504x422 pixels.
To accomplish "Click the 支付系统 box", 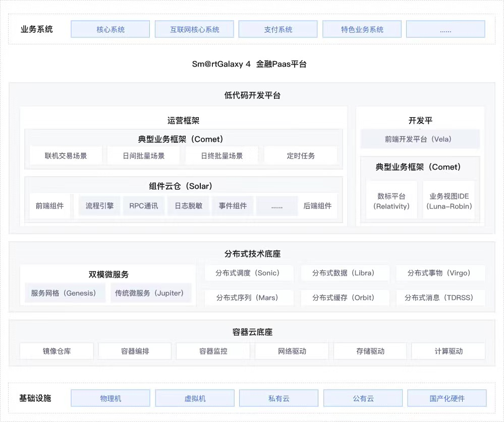I will [x=277, y=29].
